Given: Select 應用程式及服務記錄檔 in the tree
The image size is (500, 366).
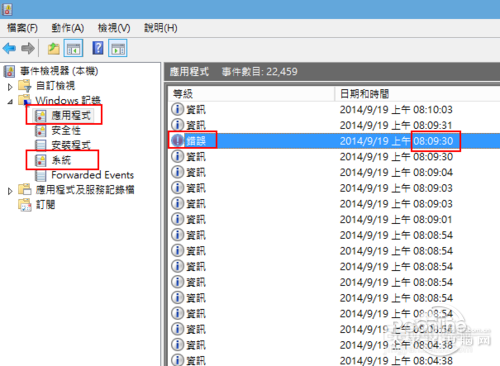Looking at the screenshot, I should coord(85,190).
